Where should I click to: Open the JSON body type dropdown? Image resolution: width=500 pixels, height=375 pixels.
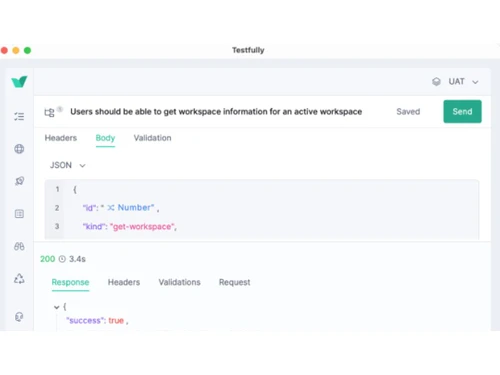68,165
